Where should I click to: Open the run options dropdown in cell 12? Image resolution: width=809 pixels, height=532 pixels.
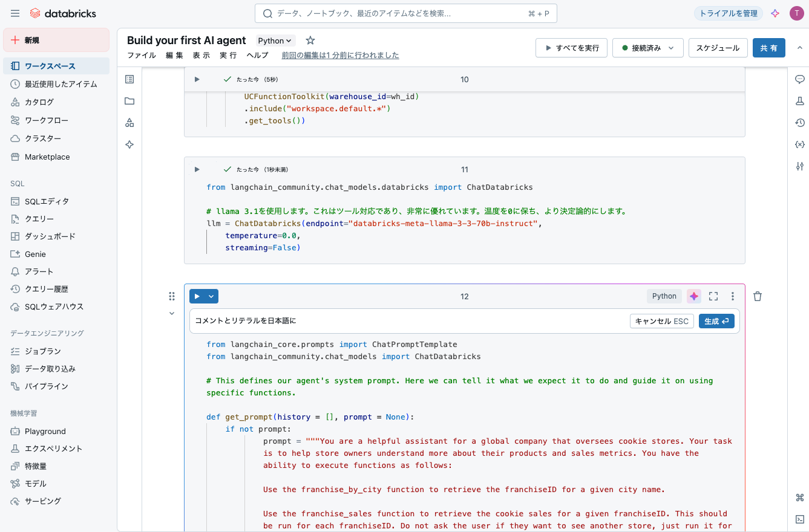point(211,296)
